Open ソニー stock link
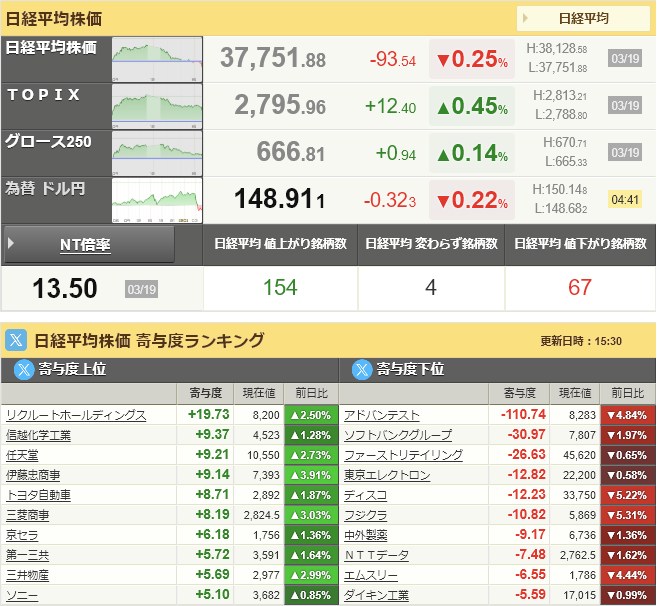 22,595
